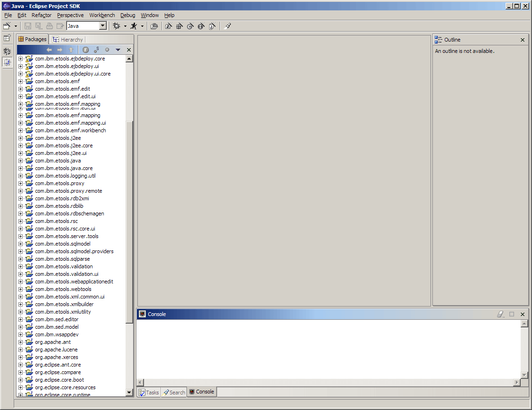The image size is (532, 410).
Task: Select com.ibm.etools.rdbschemagen project
Action: [x=69, y=214]
